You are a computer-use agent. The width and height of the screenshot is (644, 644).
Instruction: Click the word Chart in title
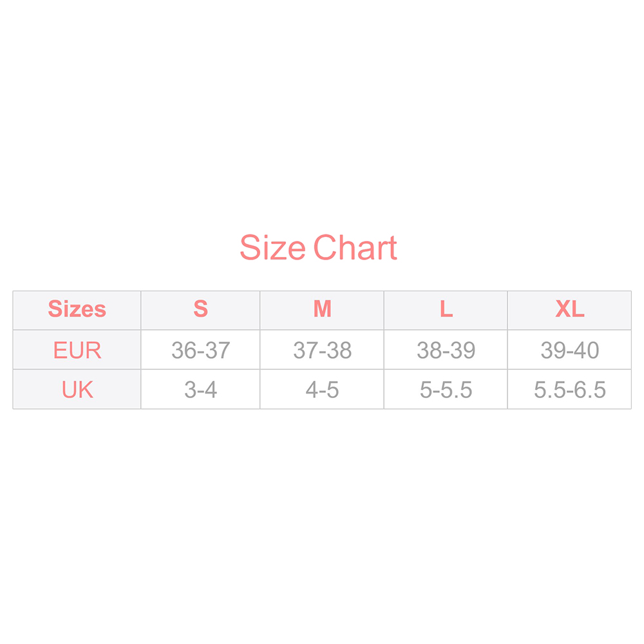click(355, 248)
